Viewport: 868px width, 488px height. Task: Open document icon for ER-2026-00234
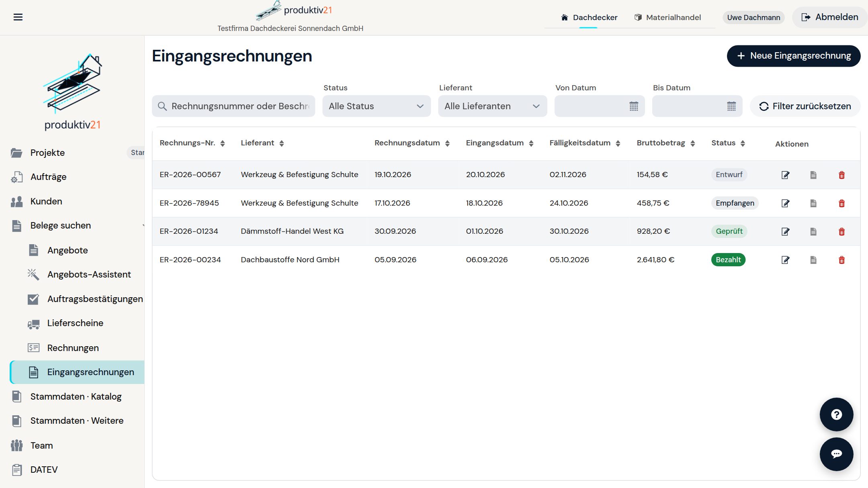(813, 260)
